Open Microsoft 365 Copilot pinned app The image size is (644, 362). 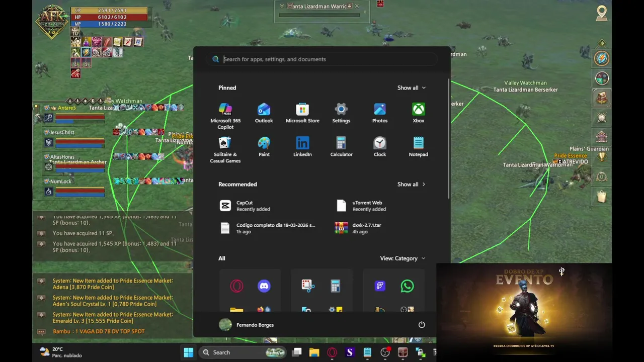(x=225, y=116)
